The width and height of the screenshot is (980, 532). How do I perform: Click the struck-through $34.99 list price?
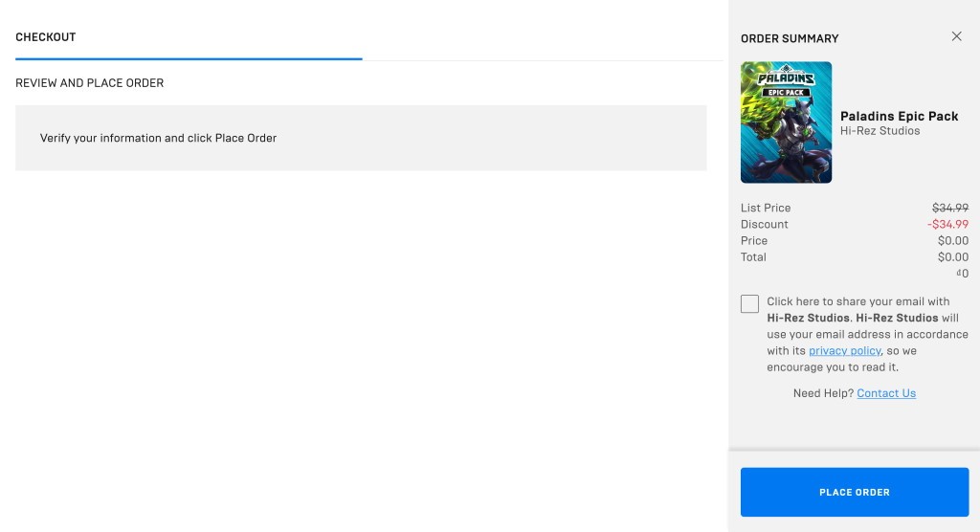[950, 208]
